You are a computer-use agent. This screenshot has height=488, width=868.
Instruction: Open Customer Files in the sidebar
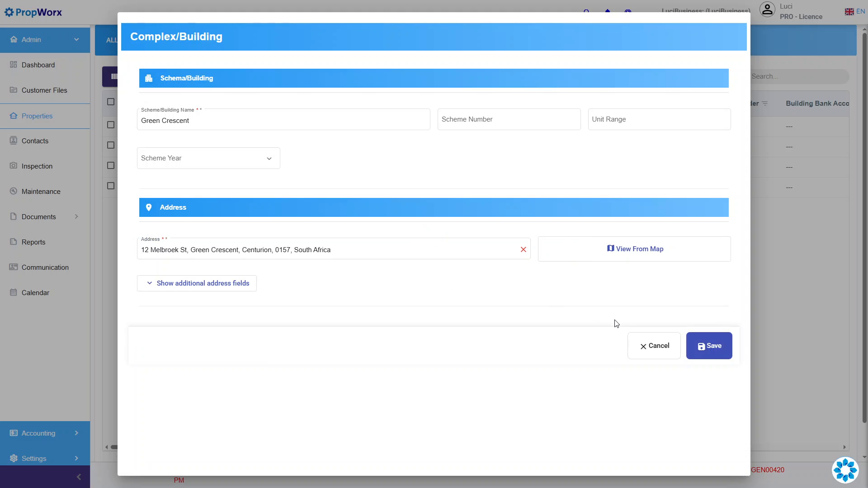[44, 90]
